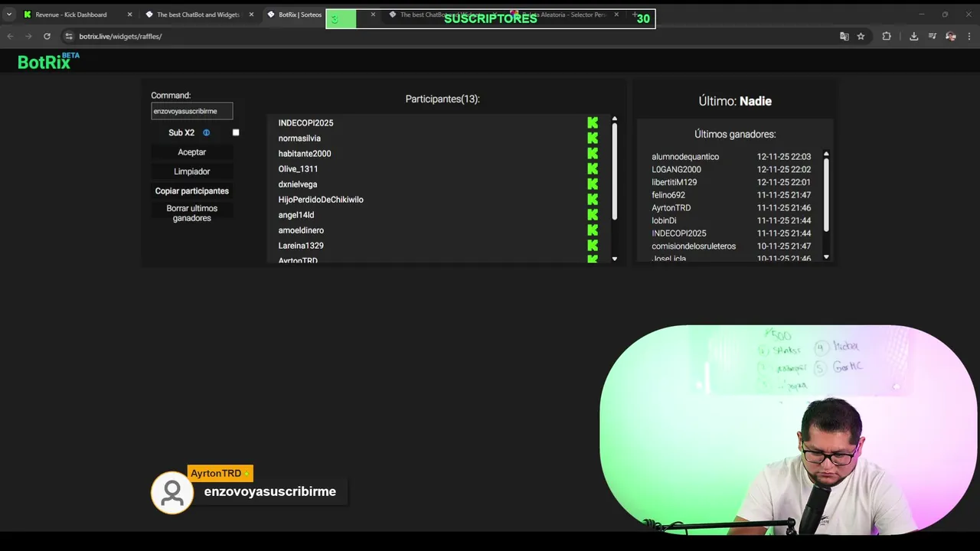Click the winners list scroll-down arrow

[826, 256]
